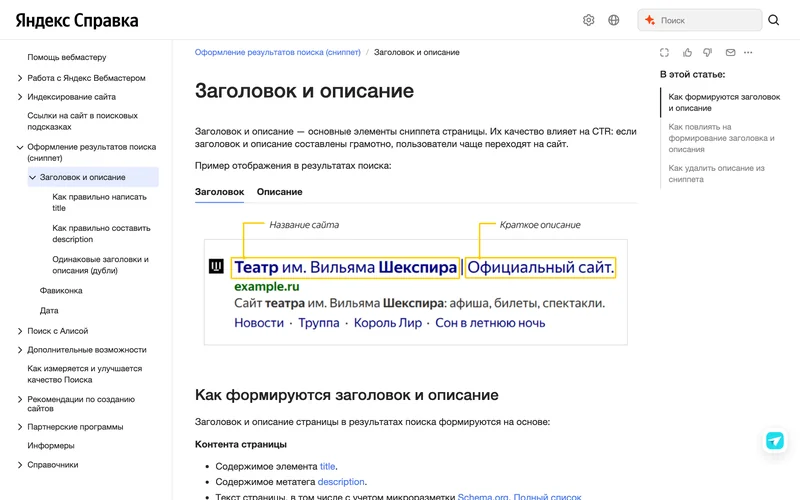Click the magnifier search icon
This screenshot has width=800, height=500.
(x=773, y=20)
